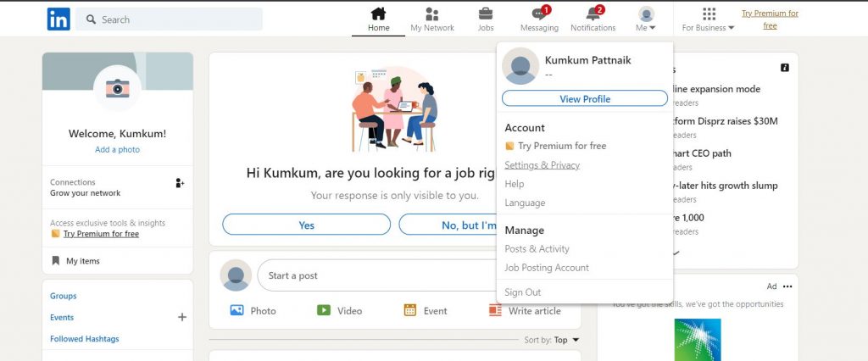The height and width of the screenshot is (361, 868).
Task: Open Posts & Activity menu item
Action: tap(537, 249)
